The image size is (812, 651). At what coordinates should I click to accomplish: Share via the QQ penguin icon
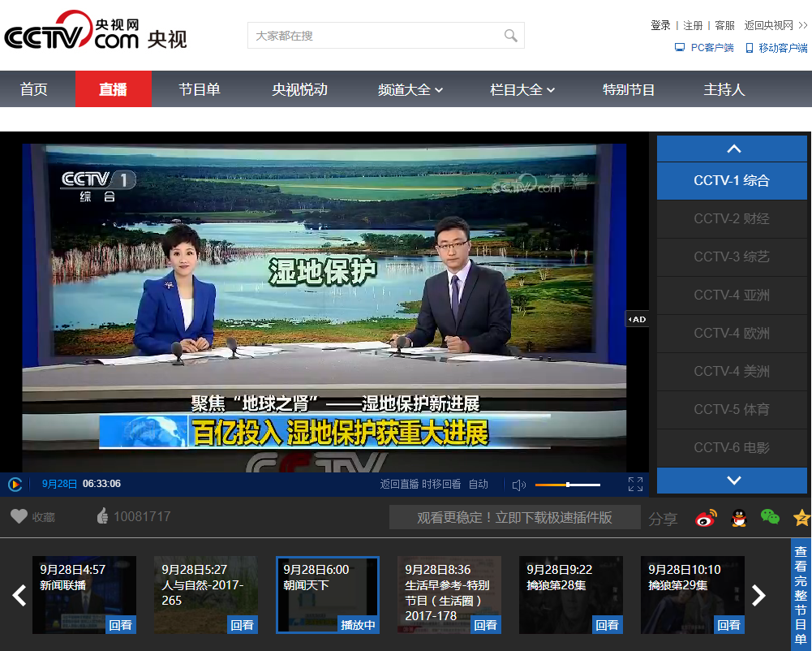[739, 518]
